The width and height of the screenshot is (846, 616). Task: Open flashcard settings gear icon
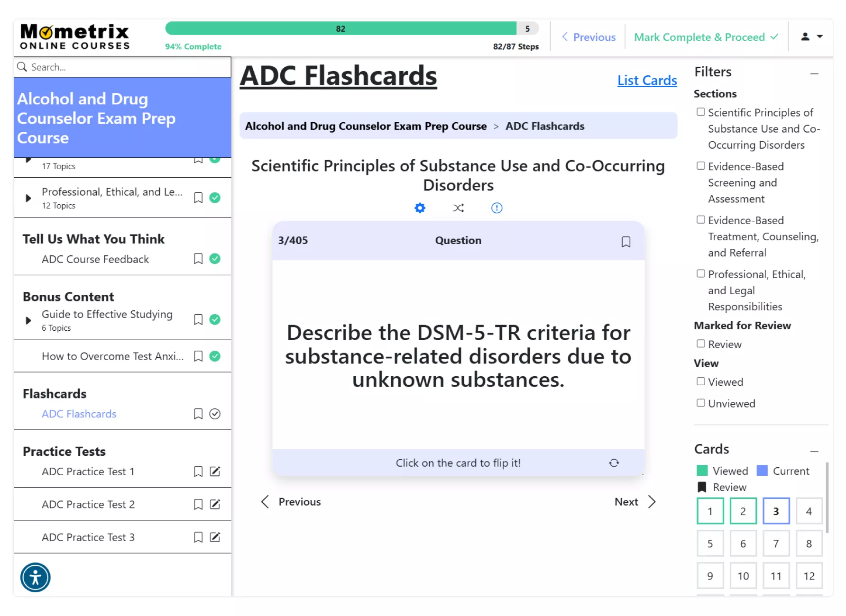tap(420, 208)
